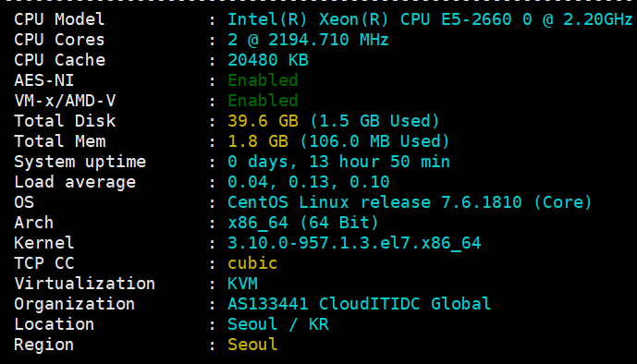637x364 pixels.
Task: Click the 'Organization' label
Action: [x=74, y=304]
